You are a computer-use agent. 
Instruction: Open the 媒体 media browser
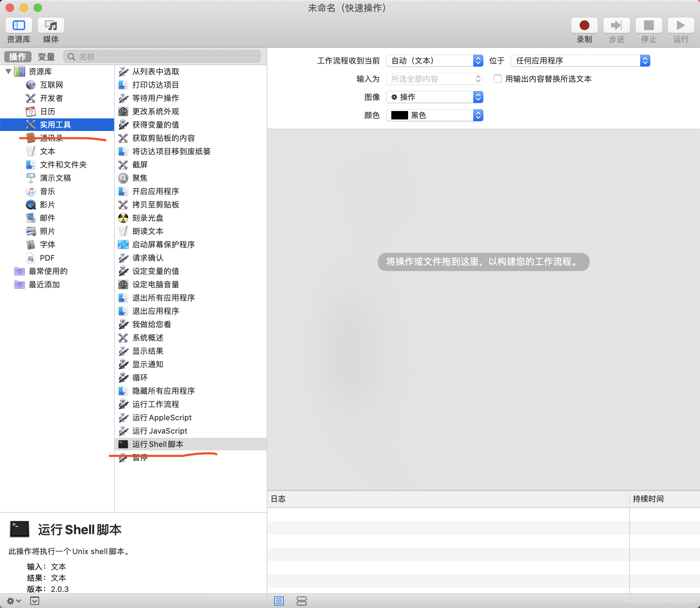coord(51,26)
